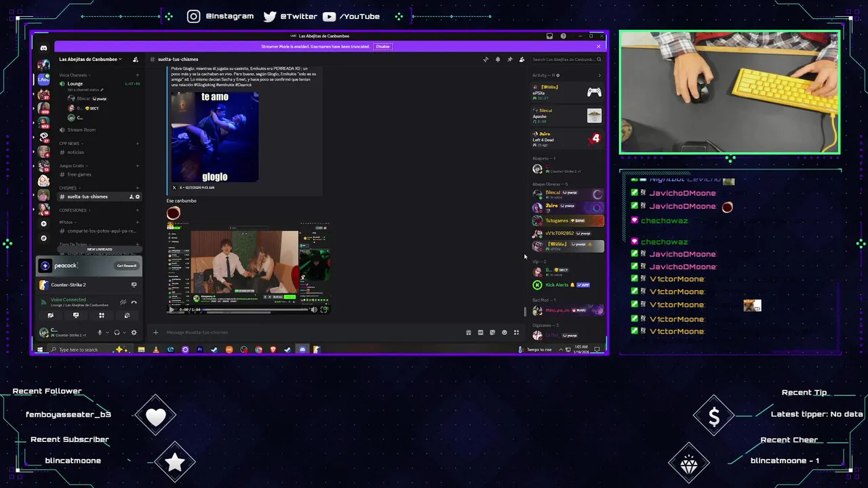Disconnect from voice hang-up icon
The width and height of the screenshot is (868, 488).
point(134,302)
